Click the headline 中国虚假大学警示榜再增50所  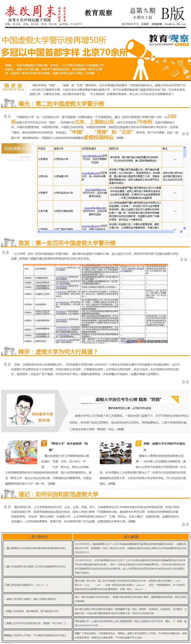tap(54, 40)
